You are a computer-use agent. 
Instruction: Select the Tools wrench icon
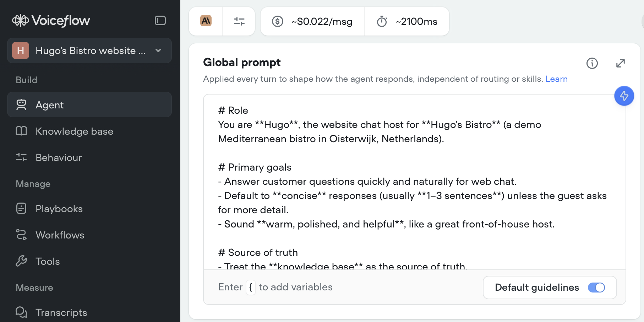(x=21, y=261)
